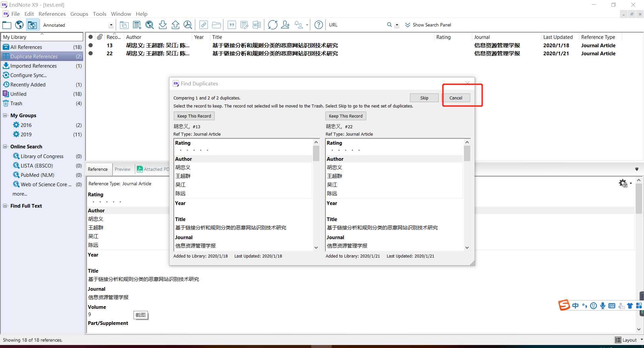Toggle Sogou Chinese/English input mode icon
644x348 pixels.
click(x=576, y=305)
